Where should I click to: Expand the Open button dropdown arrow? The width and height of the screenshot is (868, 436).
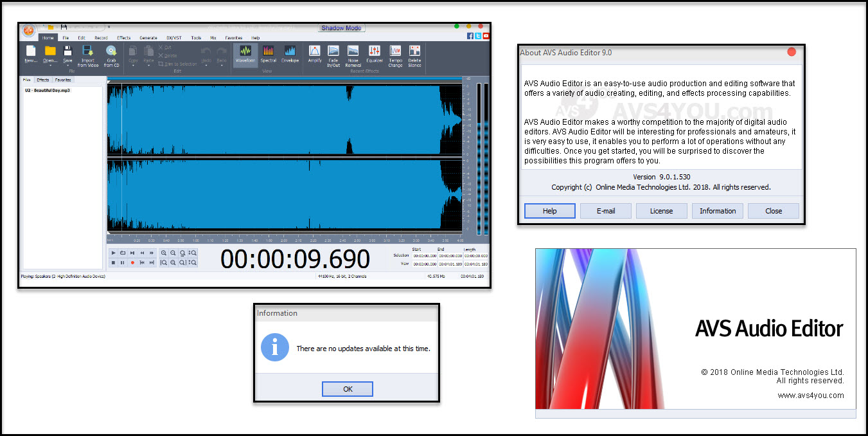tap(50, 66)
